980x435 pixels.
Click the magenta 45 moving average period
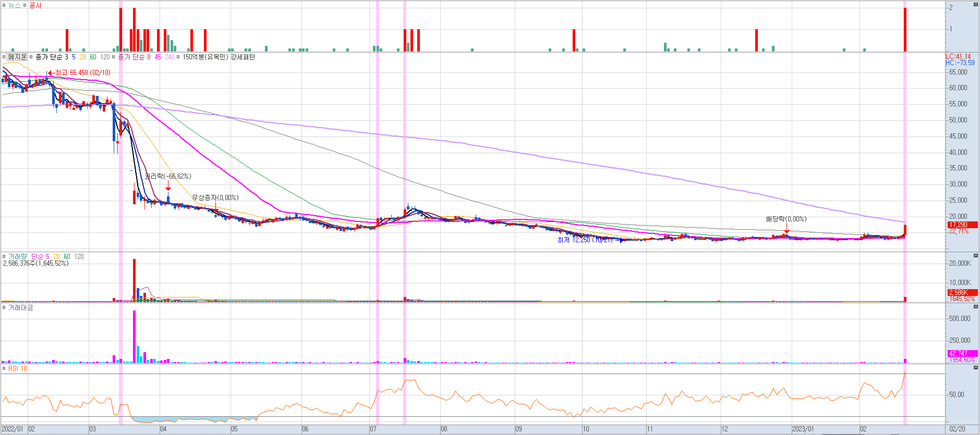[x=158, y=57]
